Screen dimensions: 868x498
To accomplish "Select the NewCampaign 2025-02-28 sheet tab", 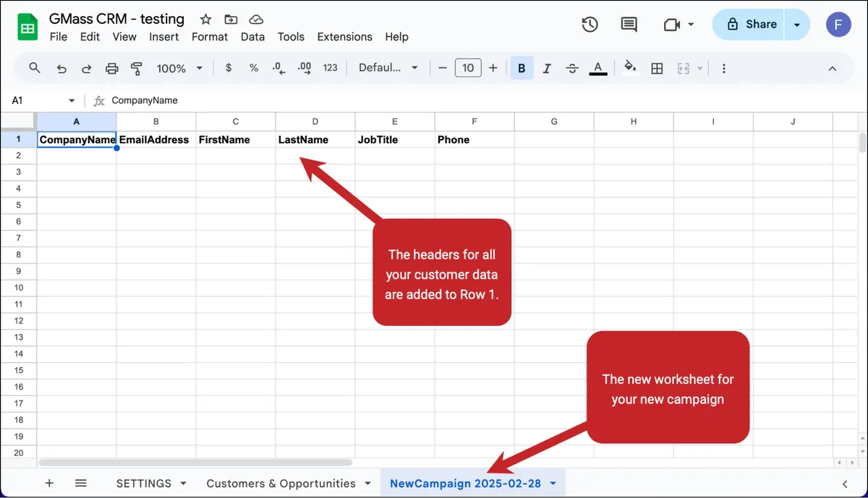I will (465, 484).
